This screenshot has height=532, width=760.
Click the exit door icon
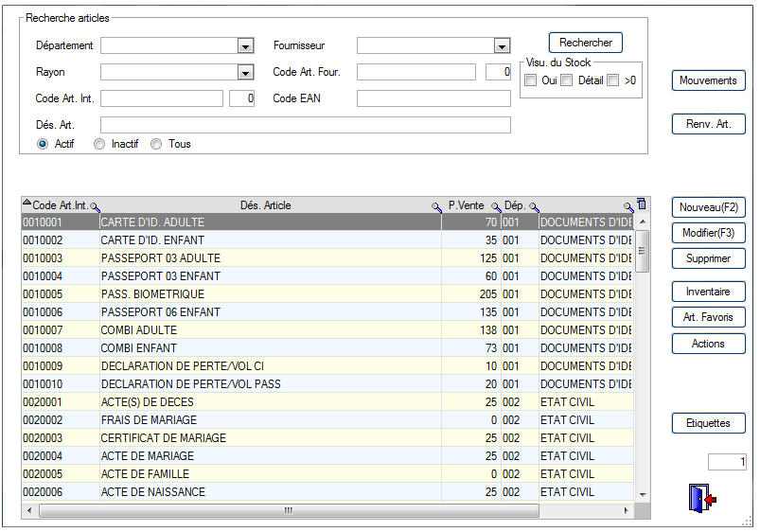(x=702, y=498)
